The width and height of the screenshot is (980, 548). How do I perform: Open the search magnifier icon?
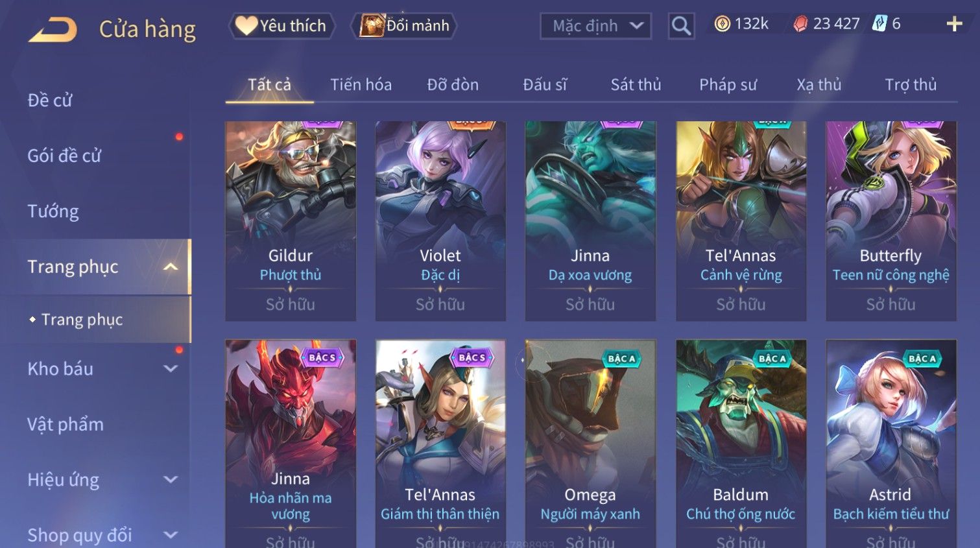(681, 26)
